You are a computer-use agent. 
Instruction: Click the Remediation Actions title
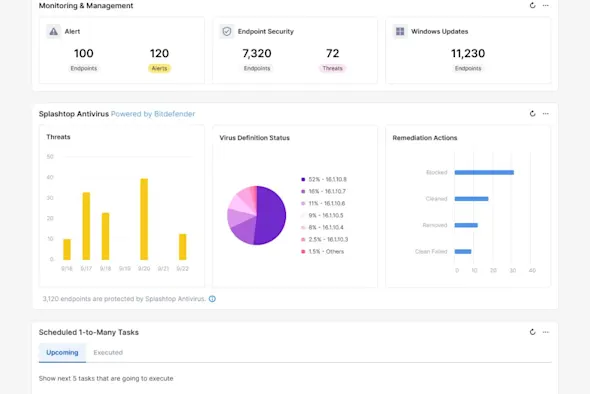point(424,138)
